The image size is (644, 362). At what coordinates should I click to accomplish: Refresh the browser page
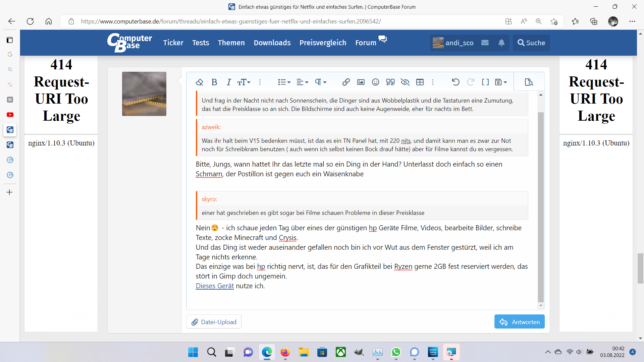[30, 21]
